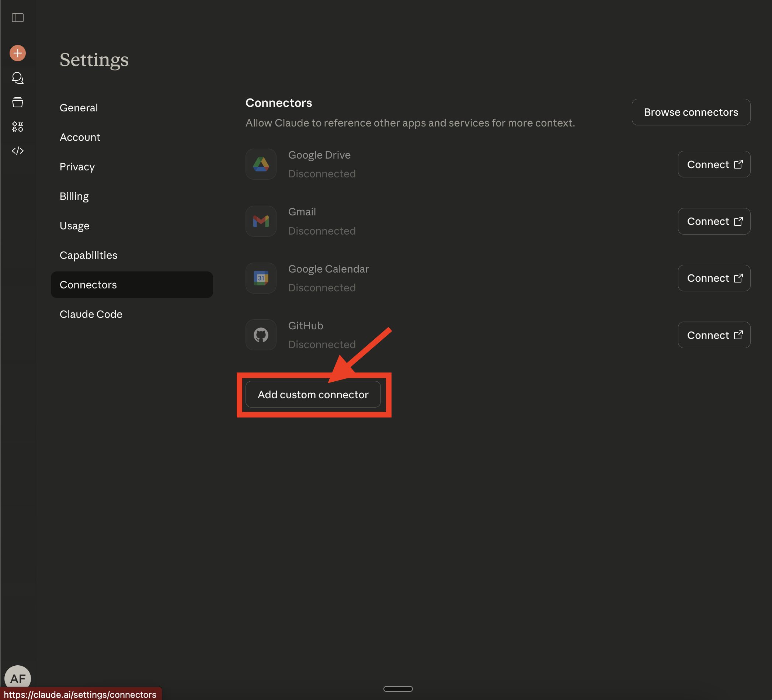Click the Google Drive connector icon

(x=261, y=164)
